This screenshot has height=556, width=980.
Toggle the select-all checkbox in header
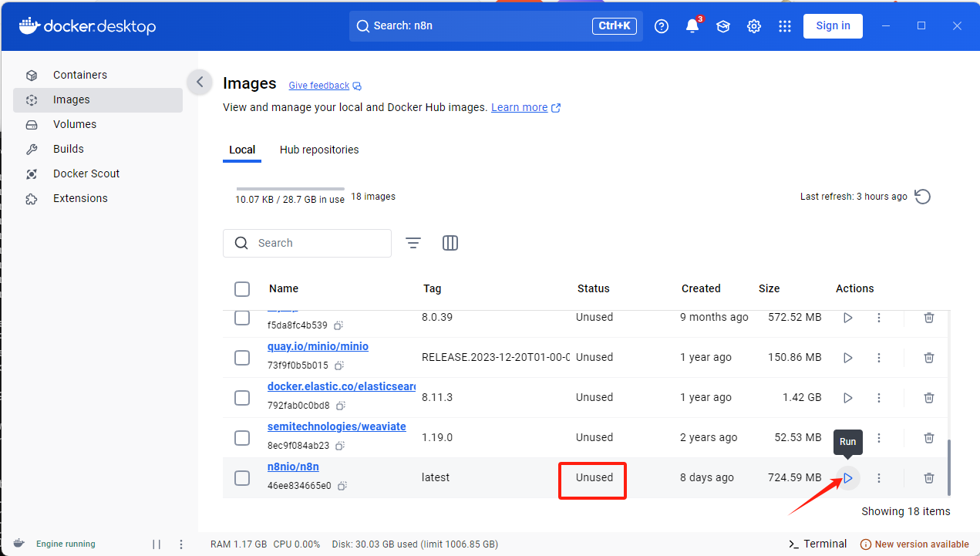(x=242, y=289)
